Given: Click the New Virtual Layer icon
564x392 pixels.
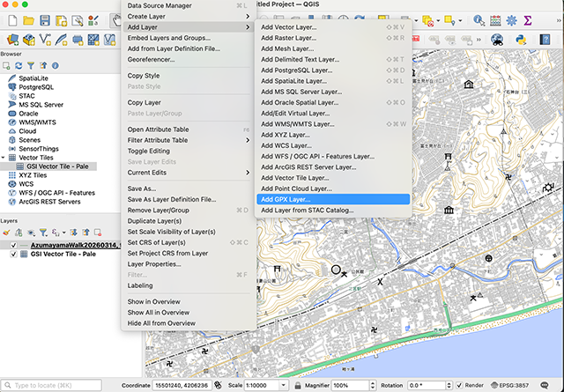Looking at the screenshot, I should (x=109, y=40).
